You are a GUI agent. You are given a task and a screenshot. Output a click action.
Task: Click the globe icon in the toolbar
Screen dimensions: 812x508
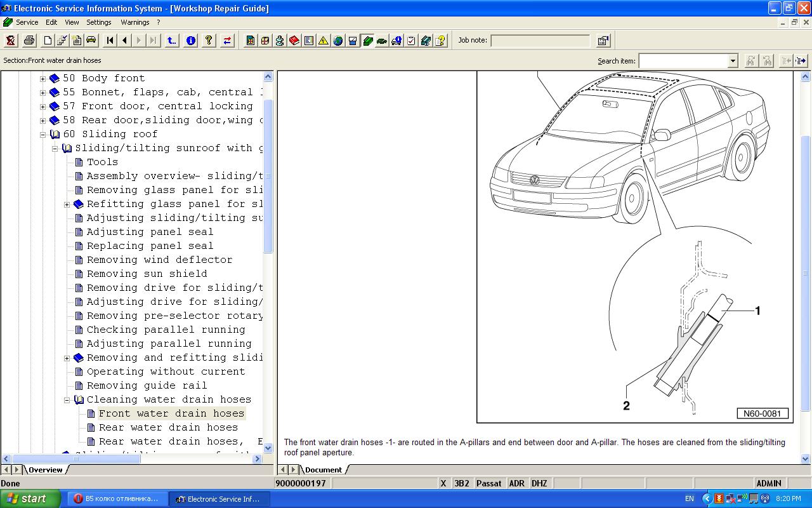pos(338,41)
